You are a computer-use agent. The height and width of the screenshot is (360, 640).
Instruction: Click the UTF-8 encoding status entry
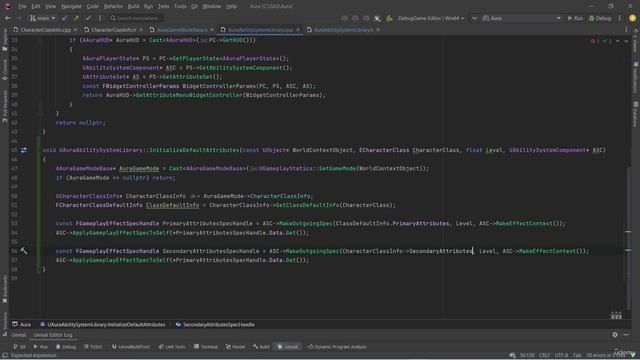(561, 355)
